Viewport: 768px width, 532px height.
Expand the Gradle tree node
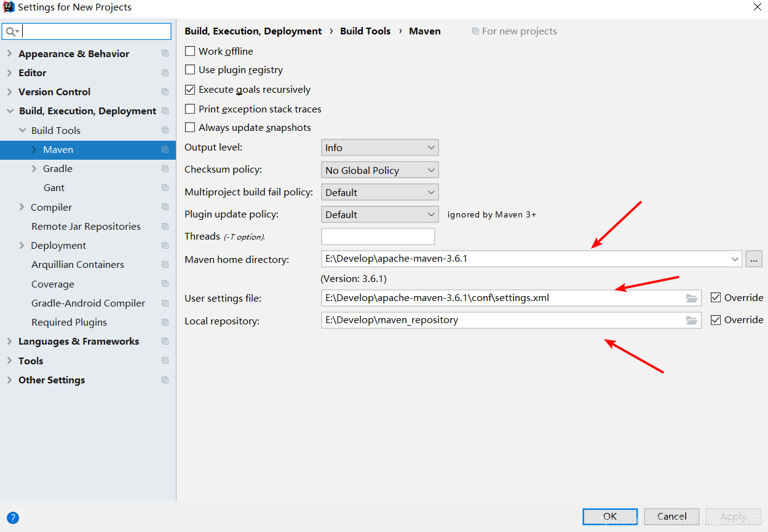coord(34,169)
